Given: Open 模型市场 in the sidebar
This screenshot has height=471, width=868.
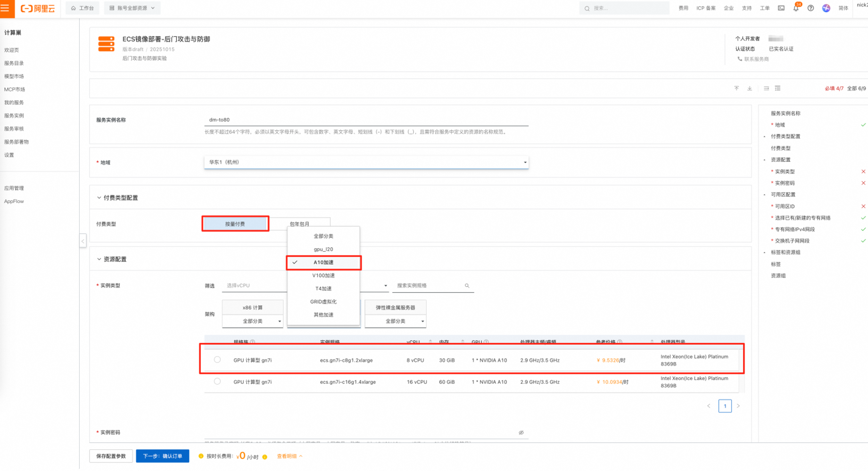Looking at the screenshot, I should pyautogui.click(x=14, y=76).
